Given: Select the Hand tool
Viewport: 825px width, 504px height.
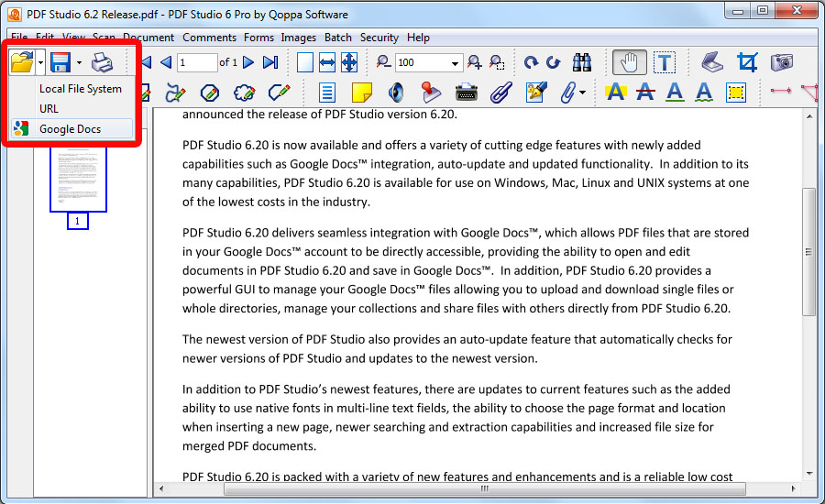Looking at the screenshot, I should (x=629, y=62).
